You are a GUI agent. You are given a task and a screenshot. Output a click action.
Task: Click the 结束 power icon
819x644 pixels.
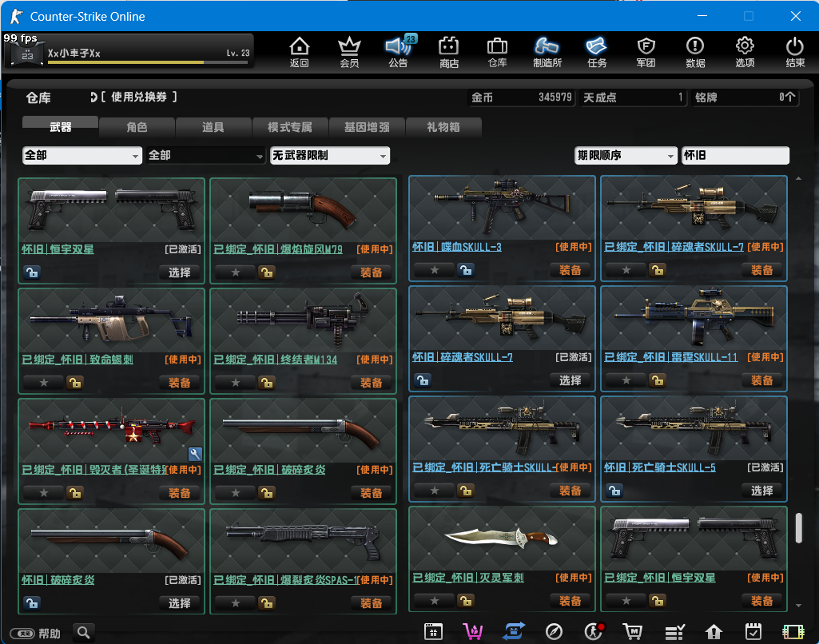795,51
